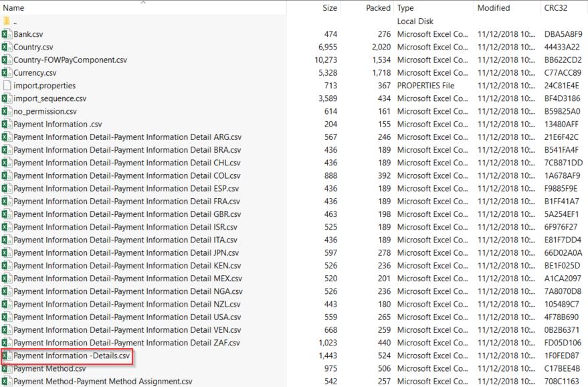Image resolution: width=588 pixels, height=387 pixels.
Task: Select the Payment Information Detail VEN.csv file
Action: click(127, 329)
